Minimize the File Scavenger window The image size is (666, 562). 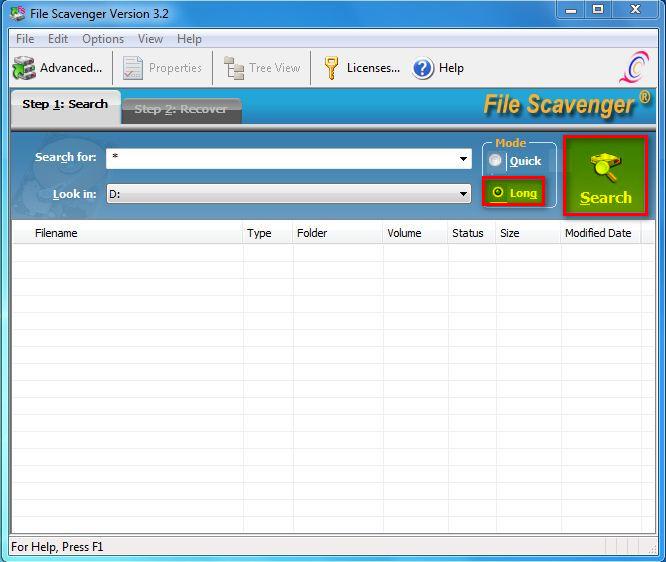(571, 10)
